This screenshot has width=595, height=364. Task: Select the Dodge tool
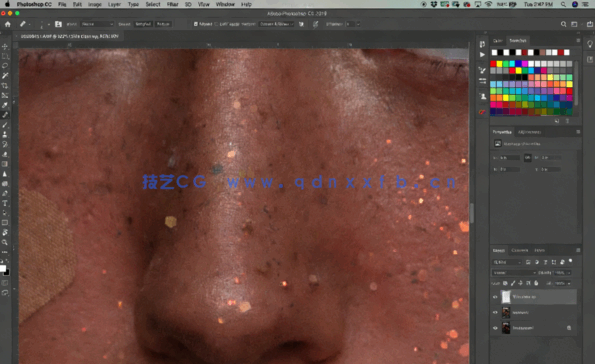tap(5, 184)
